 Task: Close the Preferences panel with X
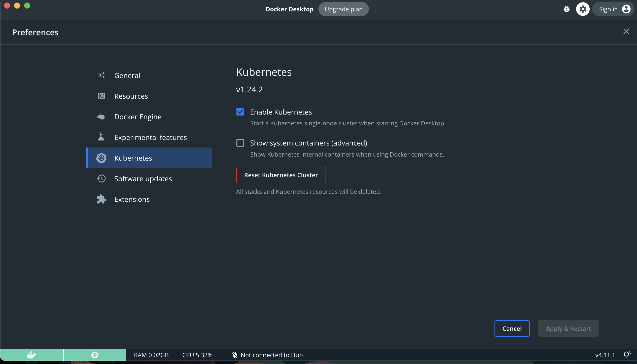[x=626, y=31]
